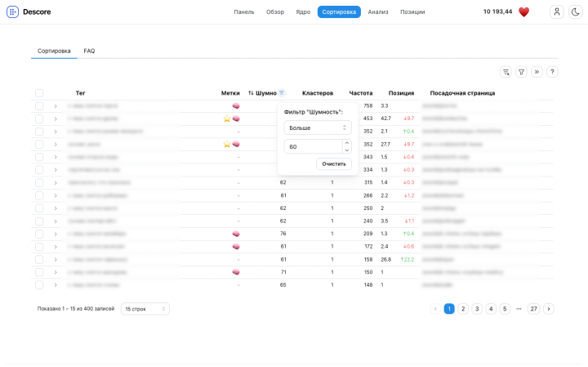Click star icon in the 453 frequency row
The image size is (588, 367).
click(227, 119)
